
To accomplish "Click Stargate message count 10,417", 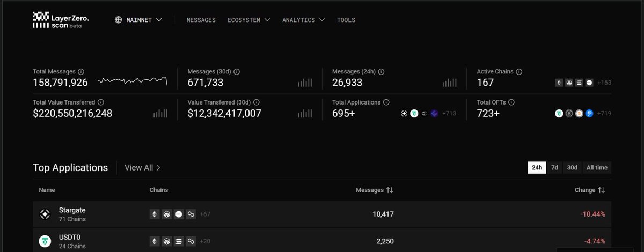I will click(383, 214).
